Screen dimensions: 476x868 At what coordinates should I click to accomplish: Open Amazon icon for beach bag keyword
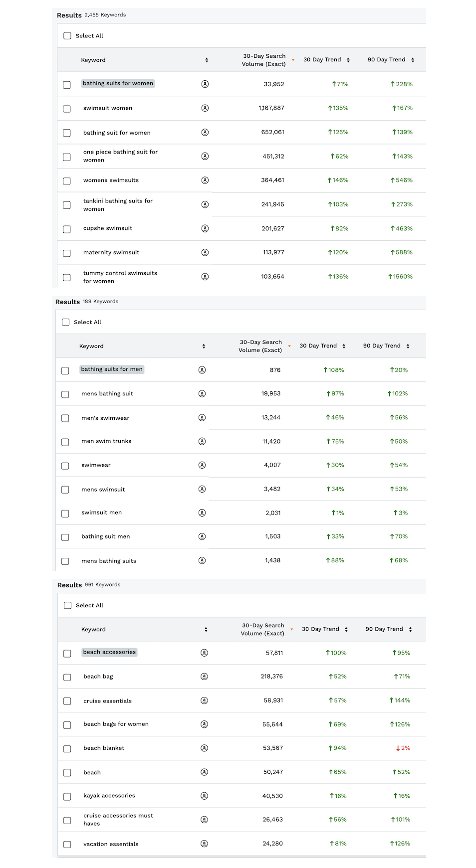[x=204, y=677]
